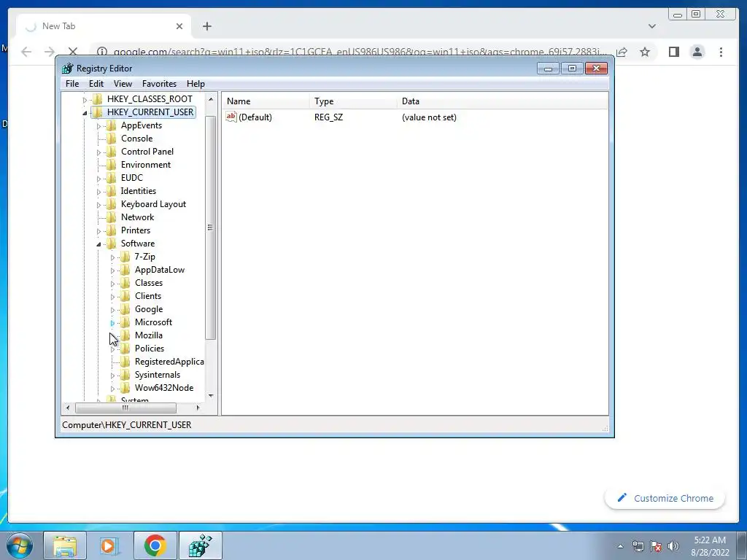This screenshot has width=747, height=560.
Task: Open Chrome from the taskbar
Action: 155,545
